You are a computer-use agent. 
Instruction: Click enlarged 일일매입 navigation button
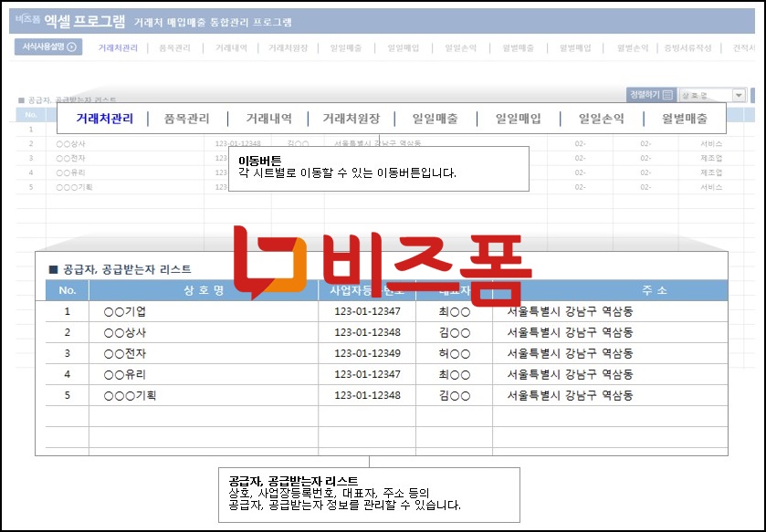pos(518,118)
